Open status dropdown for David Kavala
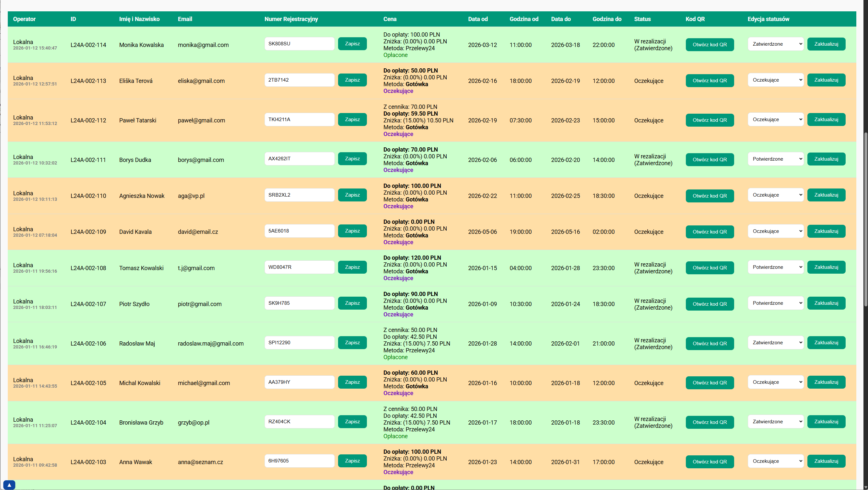This screenshot has width=868, height=490. (x=775, y=231)
